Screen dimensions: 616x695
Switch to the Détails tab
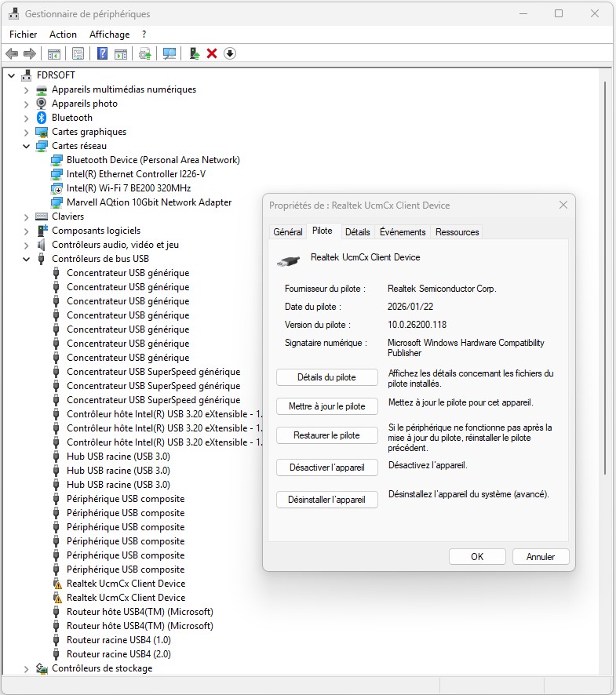(x=357, y=232)
